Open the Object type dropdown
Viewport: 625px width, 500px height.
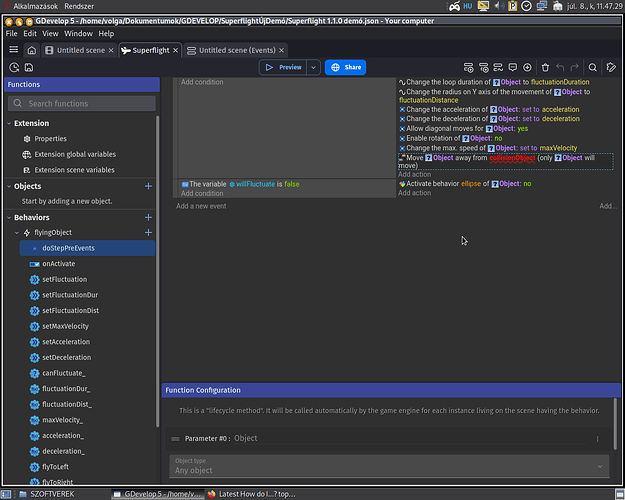pyautogui.click(x=389, y=466)
